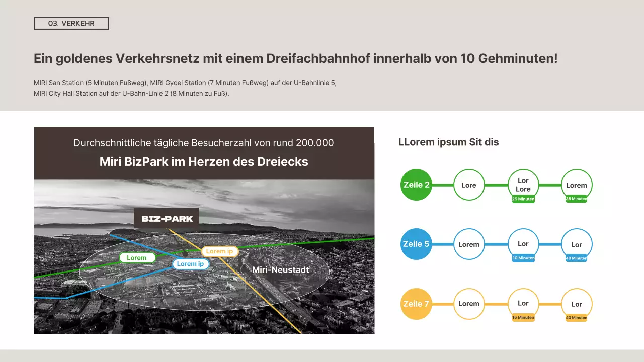The height and width of the screenshot is (362, 644).
Task: Select the blue Lorem ip map marker
Action: click(191, 263)
